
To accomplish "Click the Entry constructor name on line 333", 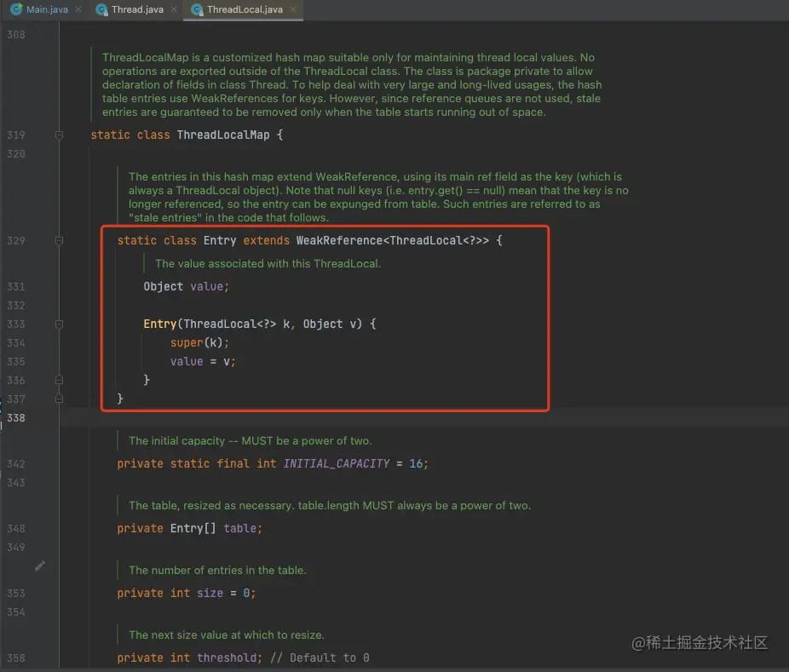I will 160,324.
